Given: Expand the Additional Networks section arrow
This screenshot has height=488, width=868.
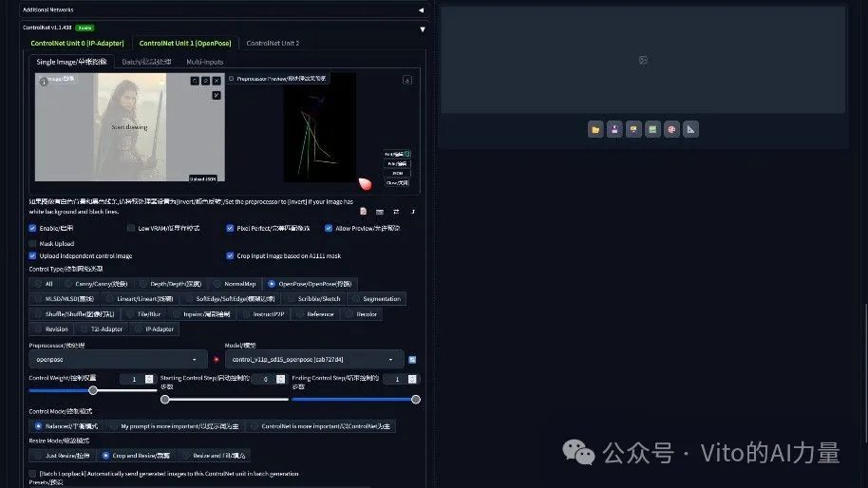Looking at the screenshot, I should pyautogui.click(x=422, y=9).
